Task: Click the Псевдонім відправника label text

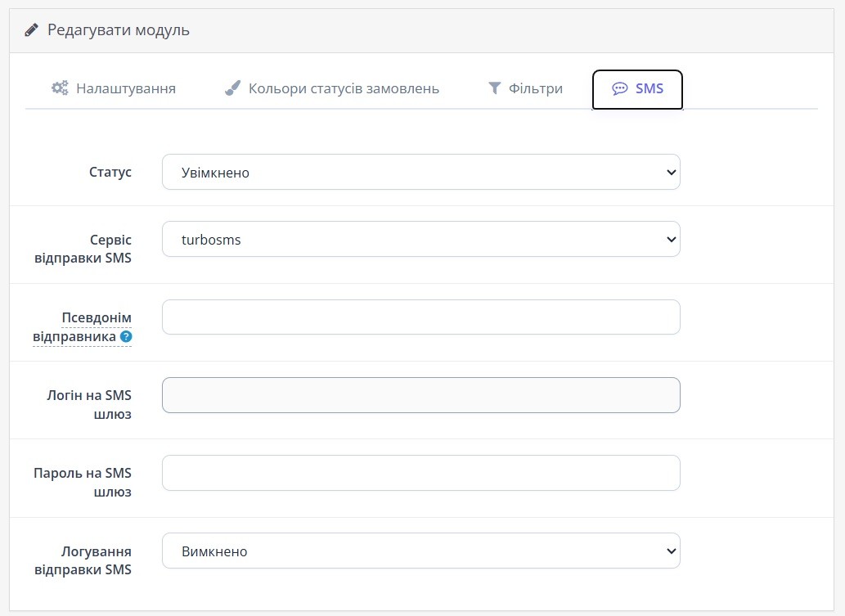Action: click(x=82, y=327)
